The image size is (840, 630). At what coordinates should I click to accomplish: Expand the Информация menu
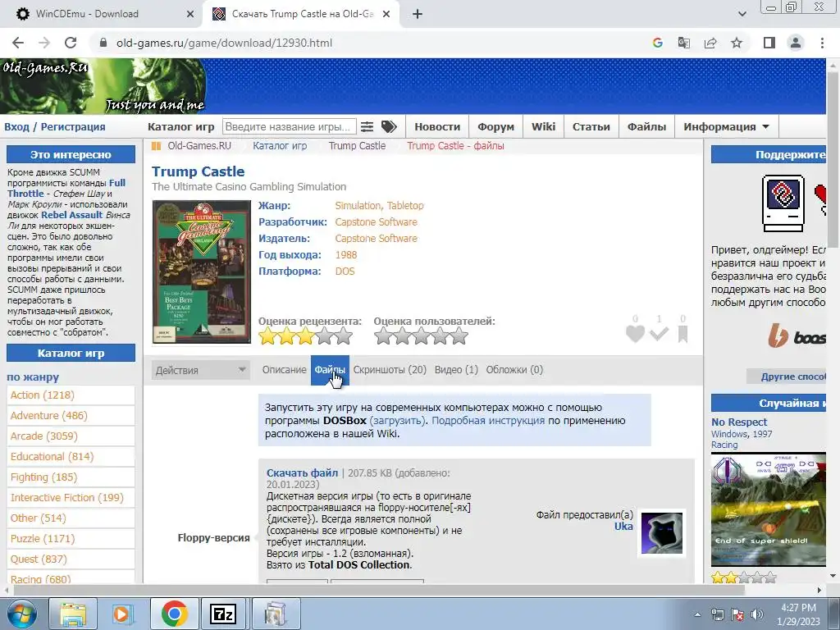(x=727, y=127)
